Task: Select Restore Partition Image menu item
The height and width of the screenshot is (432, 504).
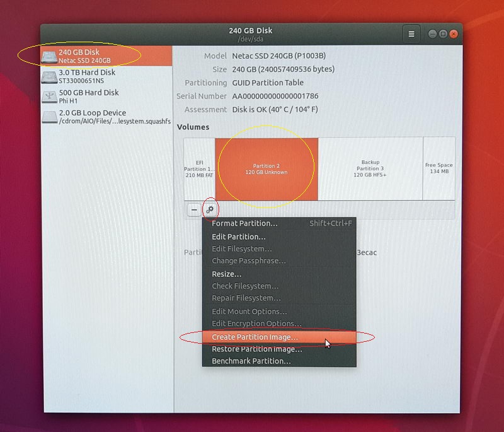Action: [x=279, y=349]
